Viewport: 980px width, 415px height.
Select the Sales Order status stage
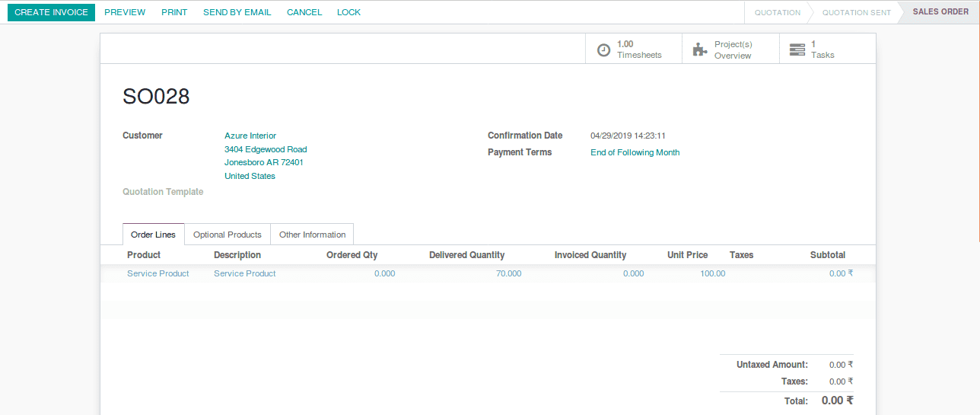click(940, 12)
